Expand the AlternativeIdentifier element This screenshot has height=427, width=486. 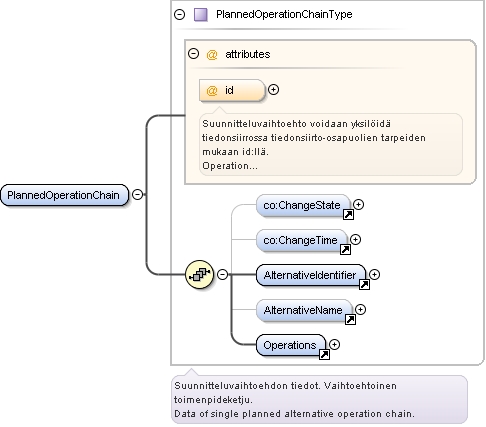[x=374, y=274]
